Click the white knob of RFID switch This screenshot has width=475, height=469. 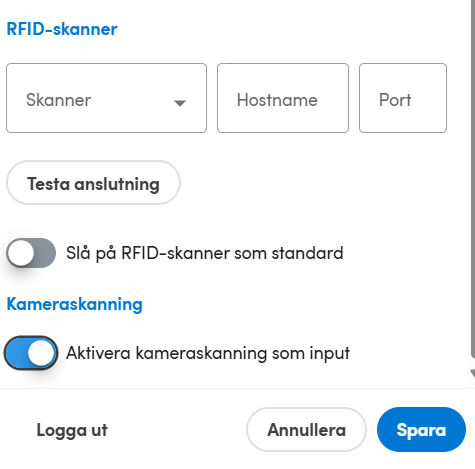(21, 253)
